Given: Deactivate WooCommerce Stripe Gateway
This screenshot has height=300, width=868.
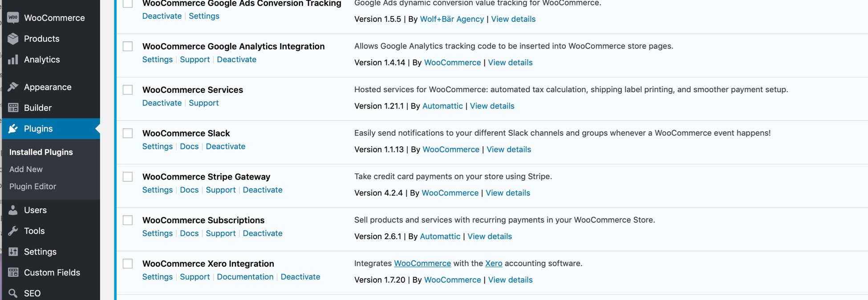Looking at the screenshot, I should tap(262, 190).
